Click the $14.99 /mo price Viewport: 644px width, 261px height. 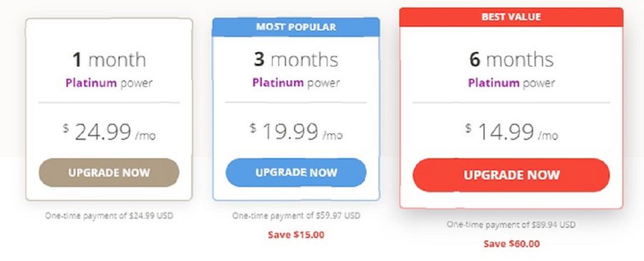coord(512,132)
